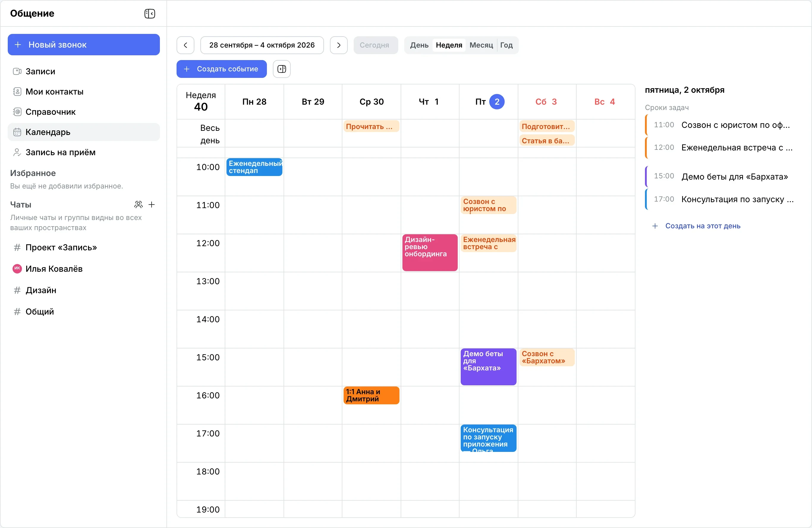
Task: Select the Пт 2 day header
Action: 488,102
